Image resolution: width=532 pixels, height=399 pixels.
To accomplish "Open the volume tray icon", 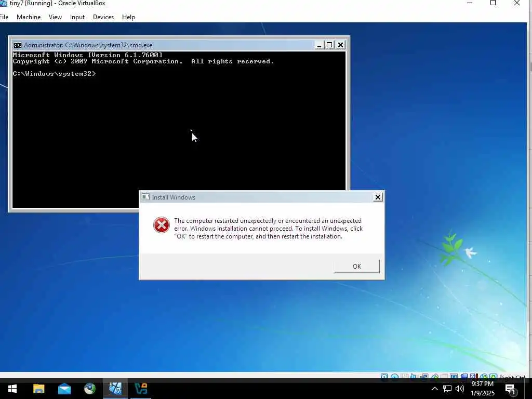I will [x=459, y=389].
